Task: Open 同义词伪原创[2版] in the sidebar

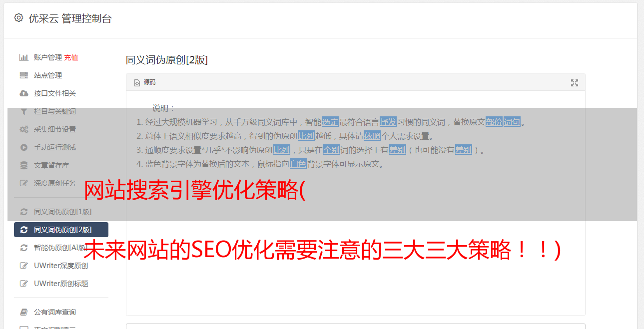Action: coord(61,230)
